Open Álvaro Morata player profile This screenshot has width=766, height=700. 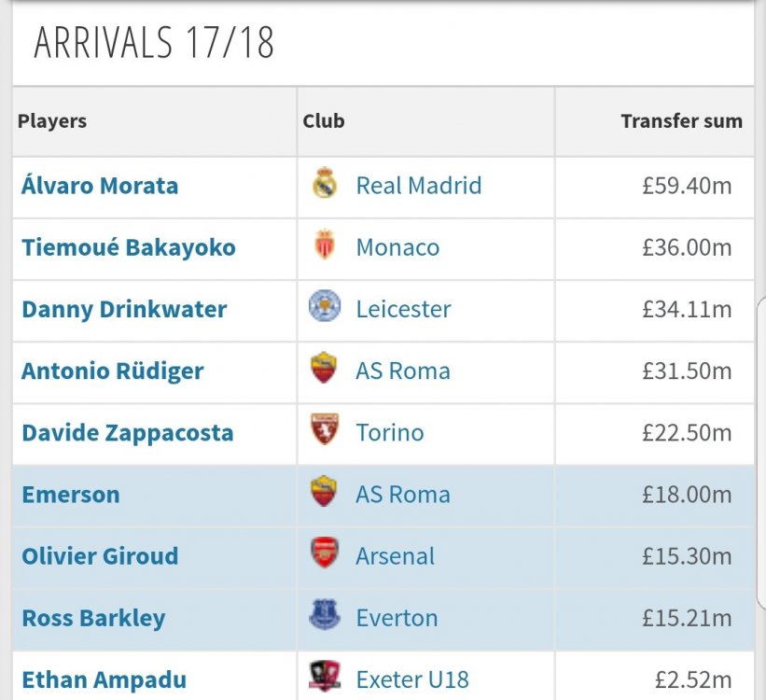[100, 186]
